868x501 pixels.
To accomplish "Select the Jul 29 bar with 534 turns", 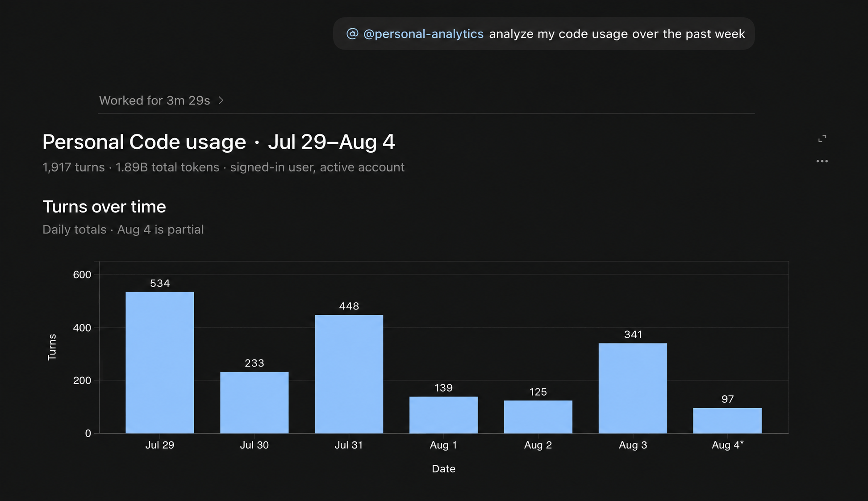I will (160, 363).
